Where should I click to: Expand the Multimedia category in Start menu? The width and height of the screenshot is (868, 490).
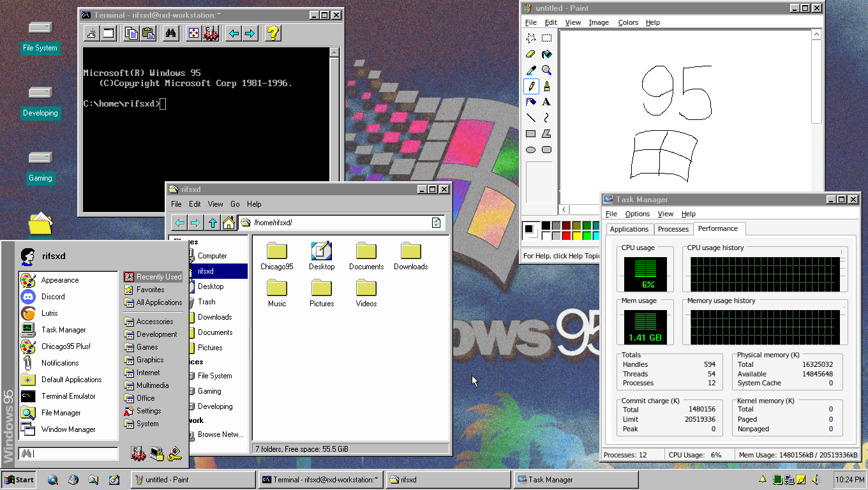(153, 385)
